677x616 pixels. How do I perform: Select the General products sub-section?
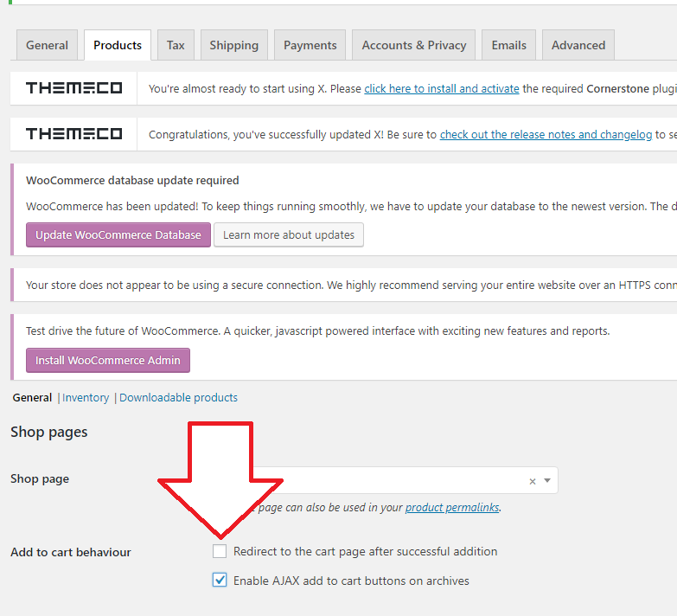[x=32, y=397]
